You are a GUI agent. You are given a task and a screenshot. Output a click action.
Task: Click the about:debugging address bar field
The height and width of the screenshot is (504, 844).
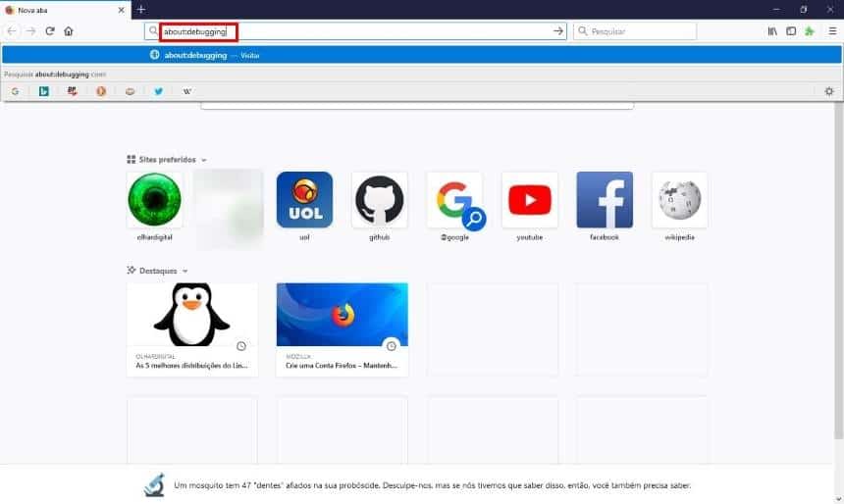click(355, 31)
